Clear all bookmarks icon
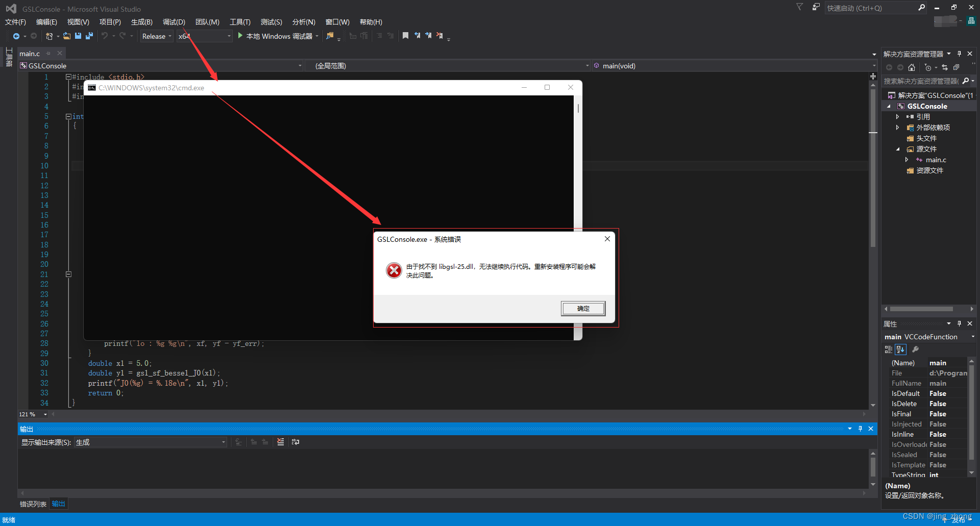This screenshot has height=526, width=980. coord(439,36)
